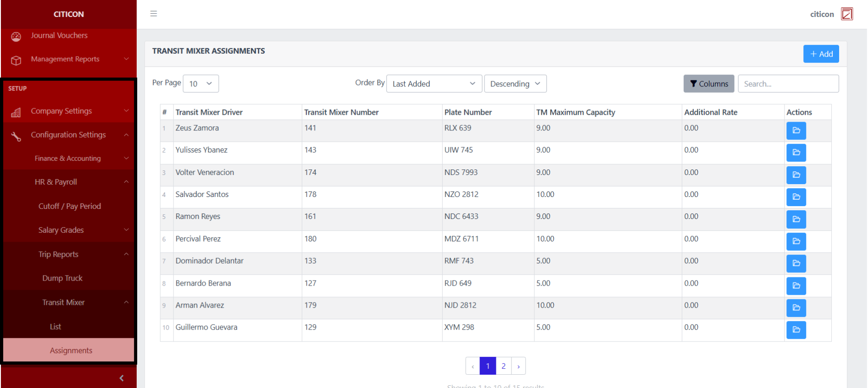Expand the Salary Grades submenu
The width and height of the screenshot is (868, 388).
tap(126, 230)
